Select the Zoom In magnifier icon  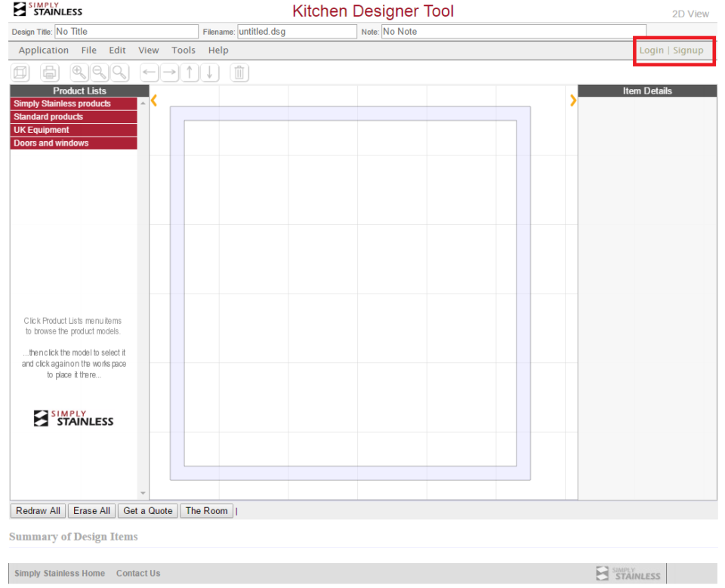[79, 72]
